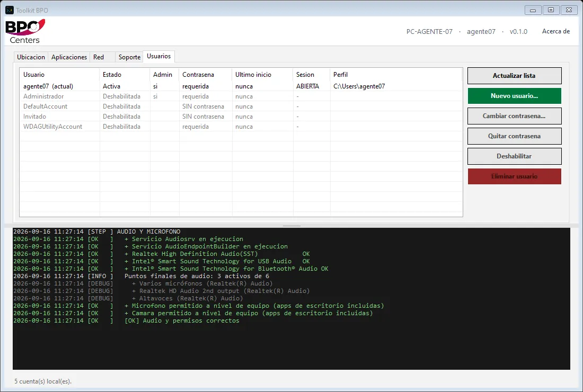Click the red Eliminar usuario button
The width and height of the screenshot is (583, 392).
tap(514, 176)
